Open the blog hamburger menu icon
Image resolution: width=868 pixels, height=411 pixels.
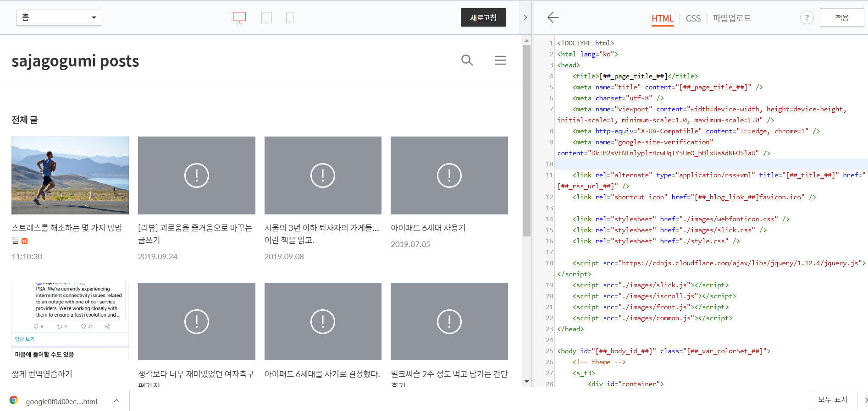coord(500,60)
